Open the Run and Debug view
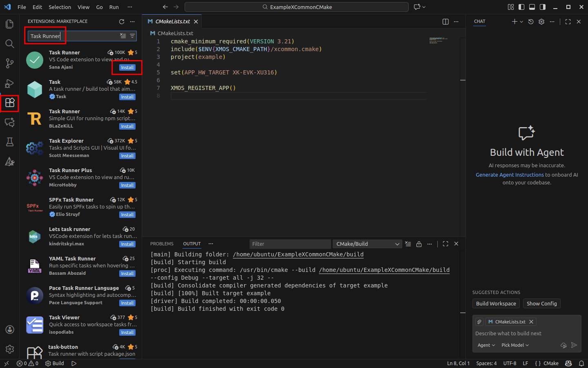 10,83
